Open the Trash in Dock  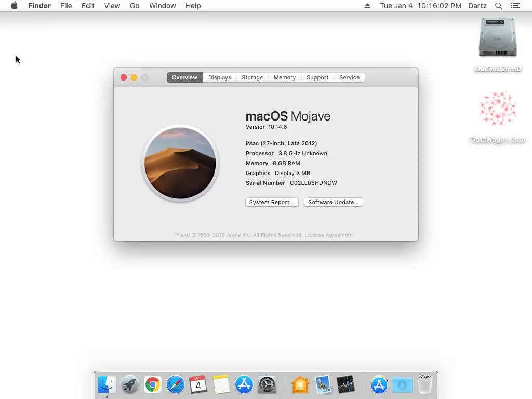pos(425,385)
